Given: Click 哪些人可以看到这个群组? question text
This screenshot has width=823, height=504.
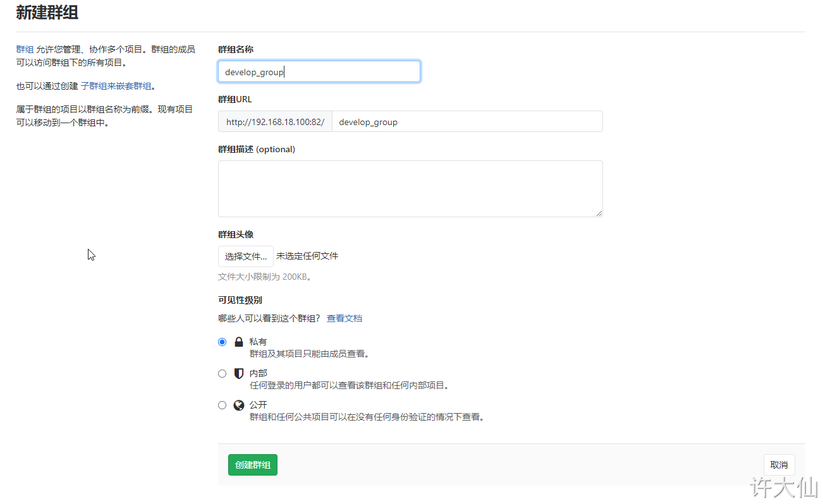Looking at the screenshot, I should 269,318.
